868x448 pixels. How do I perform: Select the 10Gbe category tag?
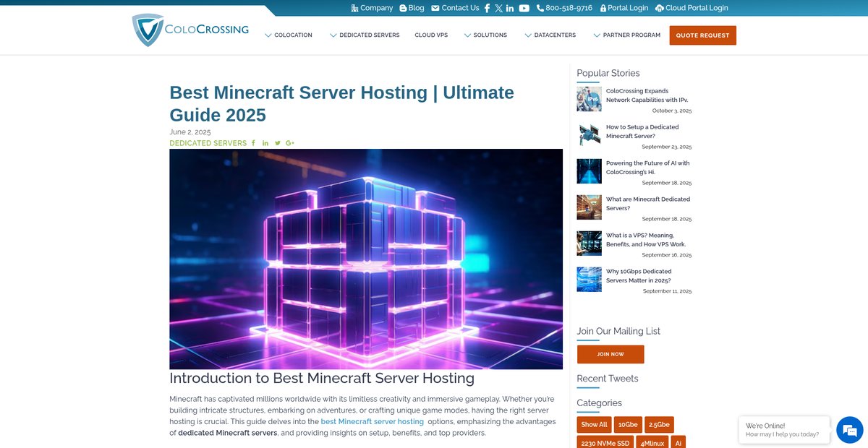tap(628, 425)
